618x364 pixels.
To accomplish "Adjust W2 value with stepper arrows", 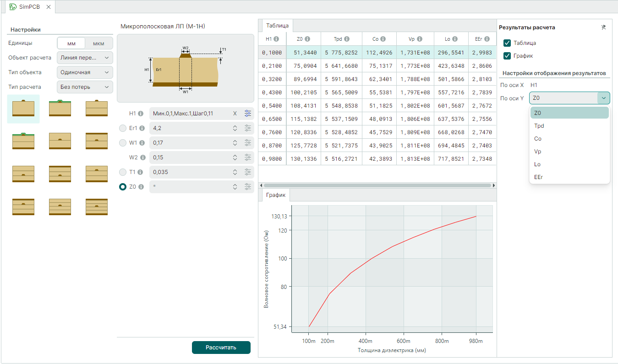I will 235,158.
